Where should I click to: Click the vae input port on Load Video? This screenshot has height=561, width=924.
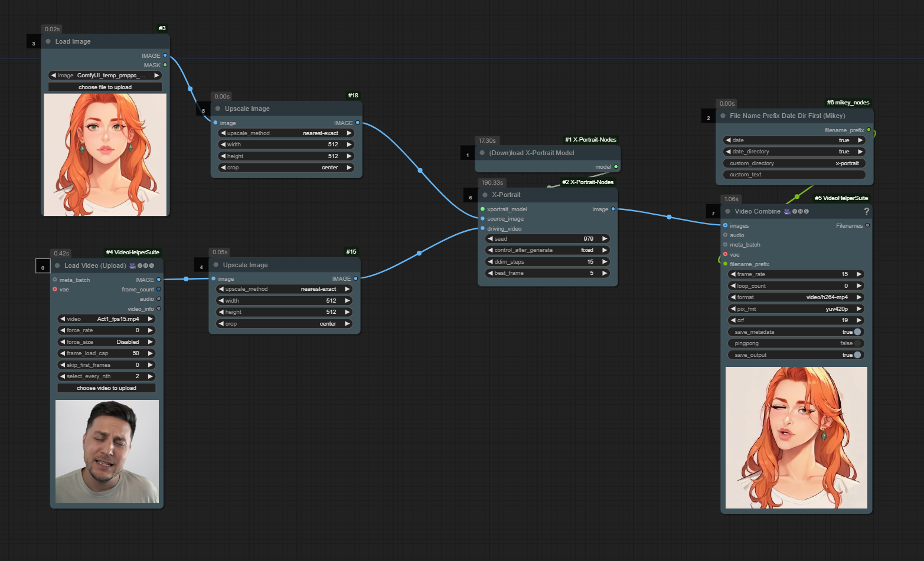(x=55, y=289)
